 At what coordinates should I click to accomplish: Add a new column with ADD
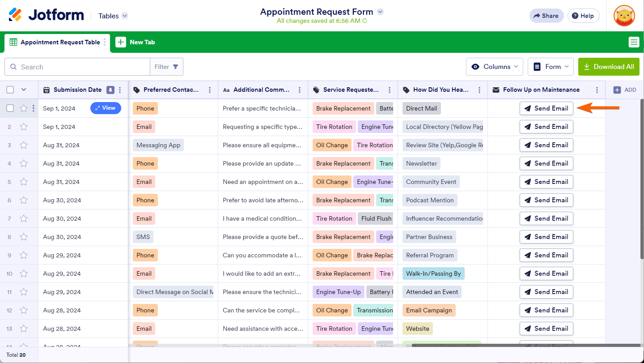(x=625, y=90)
